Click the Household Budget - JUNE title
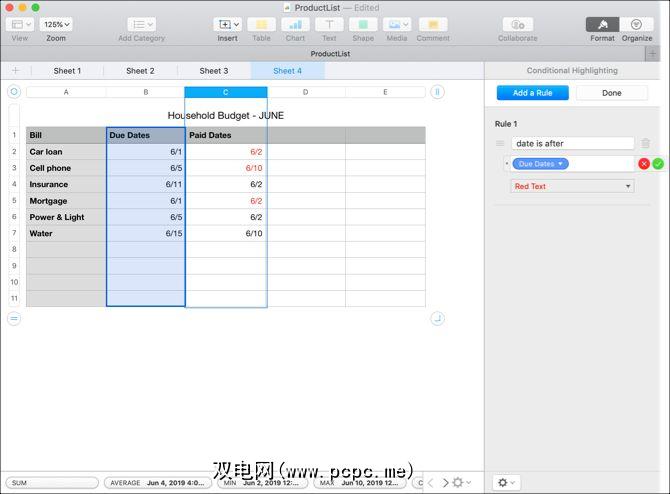This screenshot has height=494, width=670. pos(226,115)
